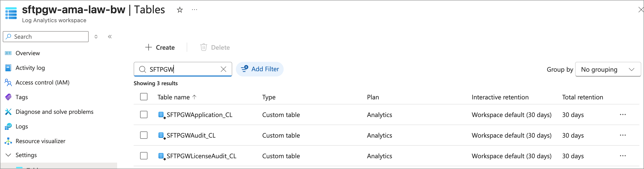Click the table icon beside SFTPGWApplication_CL

162,115
